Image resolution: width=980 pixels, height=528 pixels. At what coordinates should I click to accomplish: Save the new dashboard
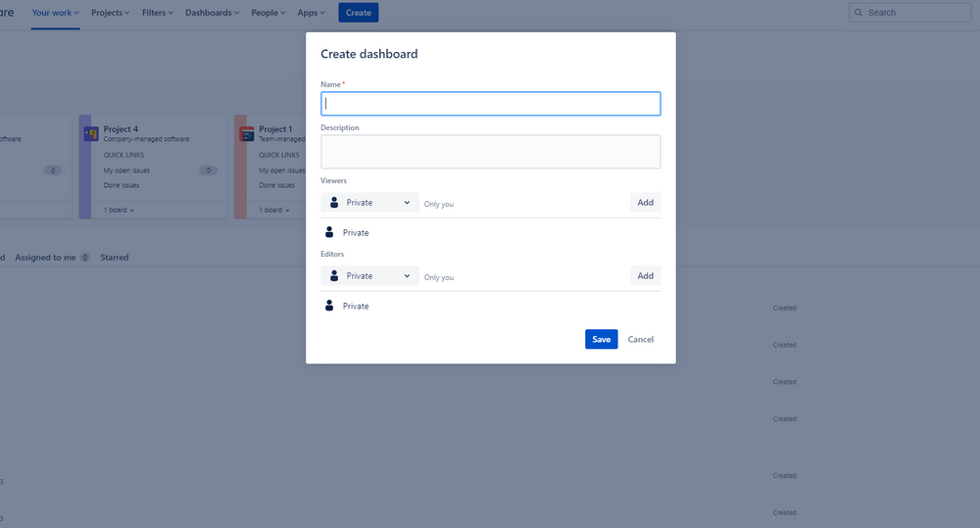(602, 339)
